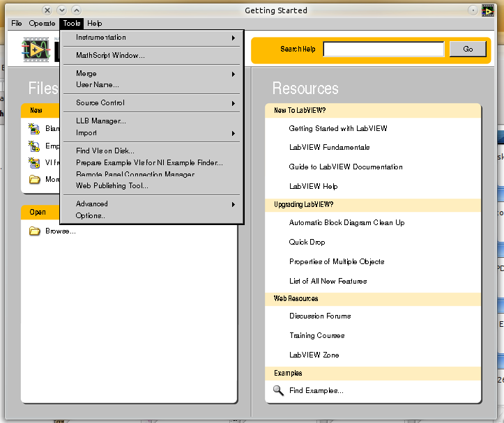Open Getting Started with LabVIEW link

click(x=338, y=128)
